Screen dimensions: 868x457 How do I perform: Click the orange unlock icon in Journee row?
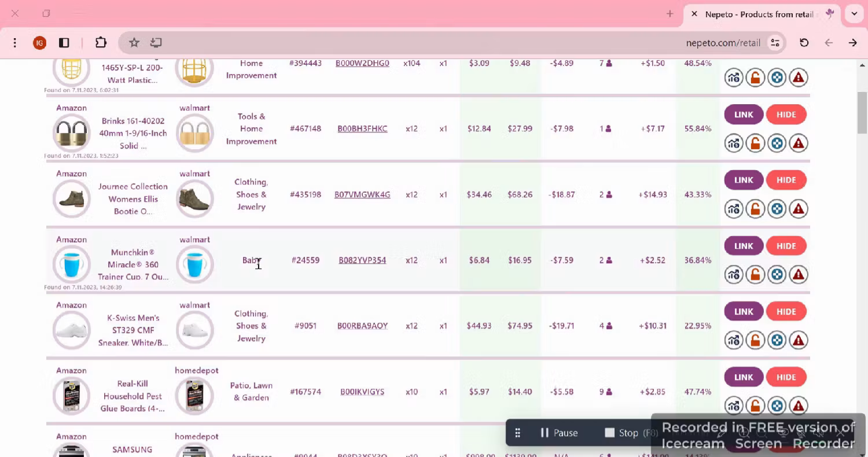(755, 209)
